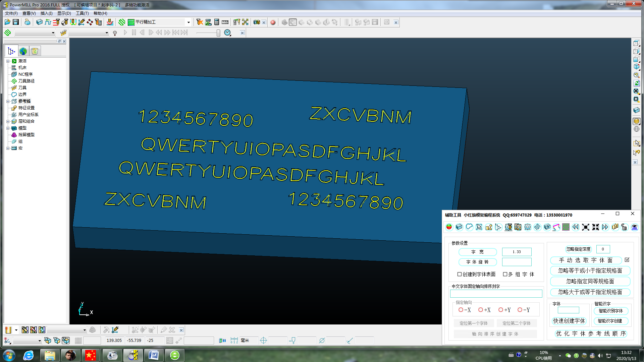644x362 pixels.
Task: Click the 字体旋转 button
Action: pyautogui.click(x=478, y=262)
